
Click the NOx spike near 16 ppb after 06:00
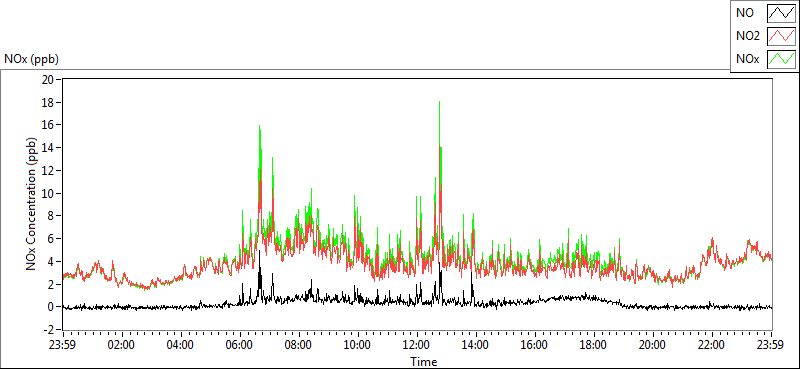pyautogui.click(x=260, y=127)
